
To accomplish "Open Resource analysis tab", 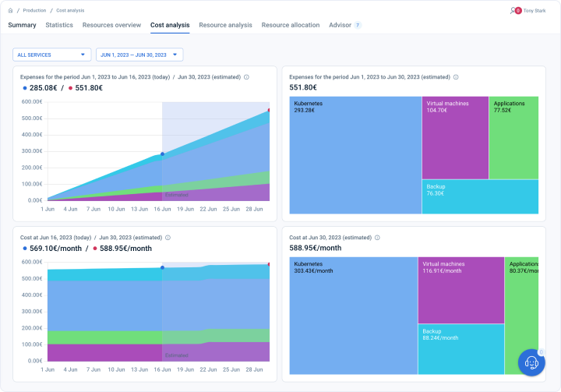I will [225, 25].
